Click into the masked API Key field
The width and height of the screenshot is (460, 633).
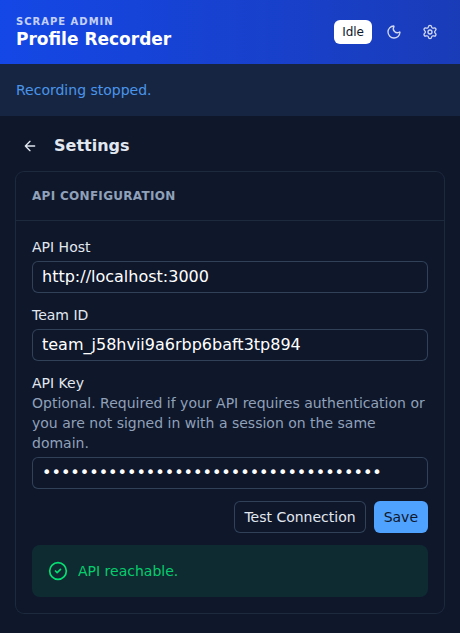coord(230,473)
